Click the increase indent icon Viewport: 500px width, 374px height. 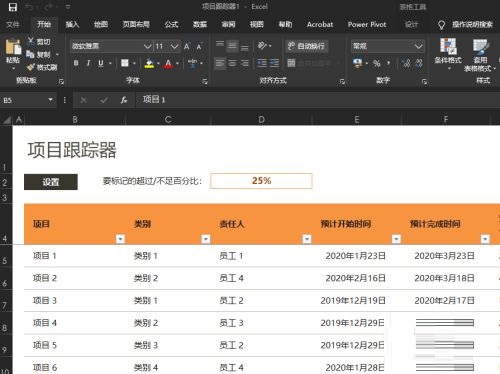tap(274, 63)
